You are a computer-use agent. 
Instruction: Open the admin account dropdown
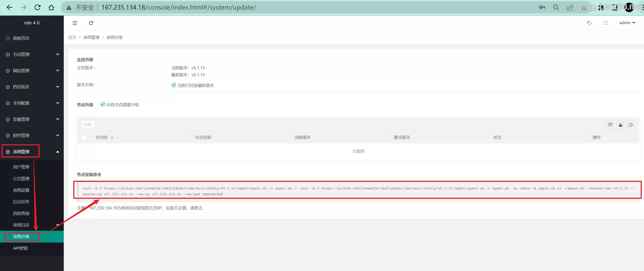pos(627,23)
